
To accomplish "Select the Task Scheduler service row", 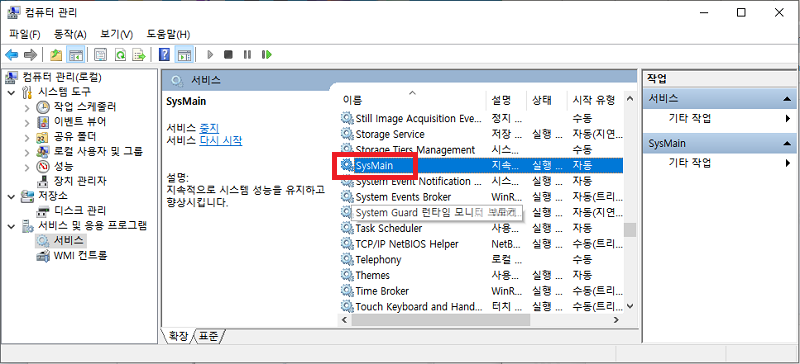I will pyautogui.click(x=481, y=228).
